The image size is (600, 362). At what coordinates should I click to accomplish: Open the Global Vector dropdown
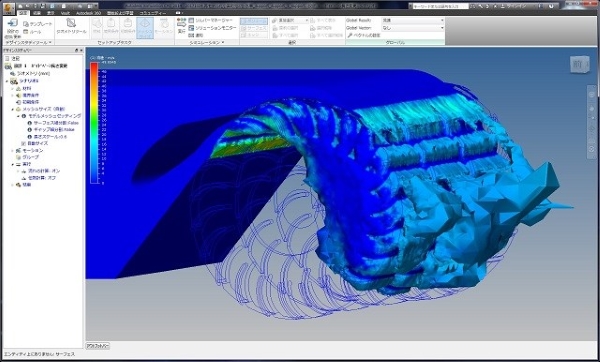[412, 28]
